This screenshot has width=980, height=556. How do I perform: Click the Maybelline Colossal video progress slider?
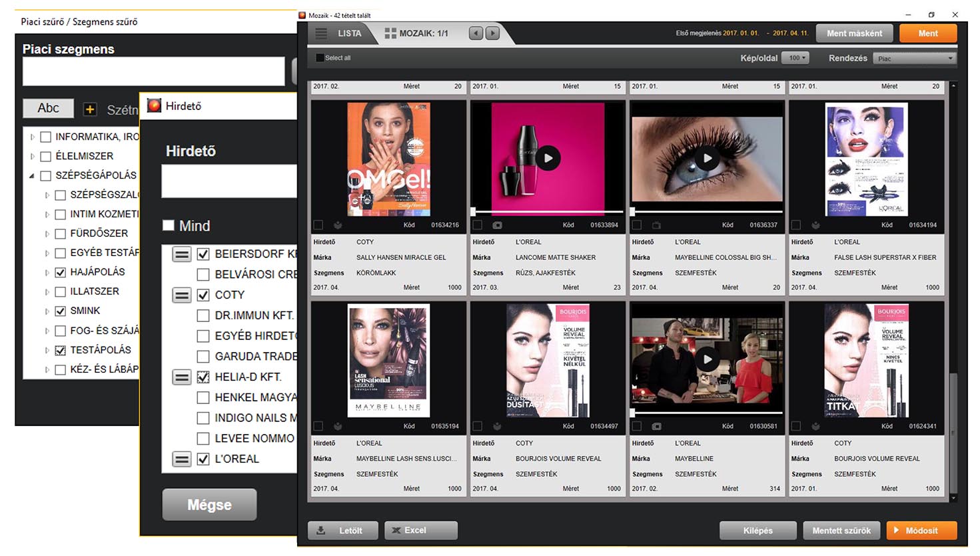click(707, 212)
